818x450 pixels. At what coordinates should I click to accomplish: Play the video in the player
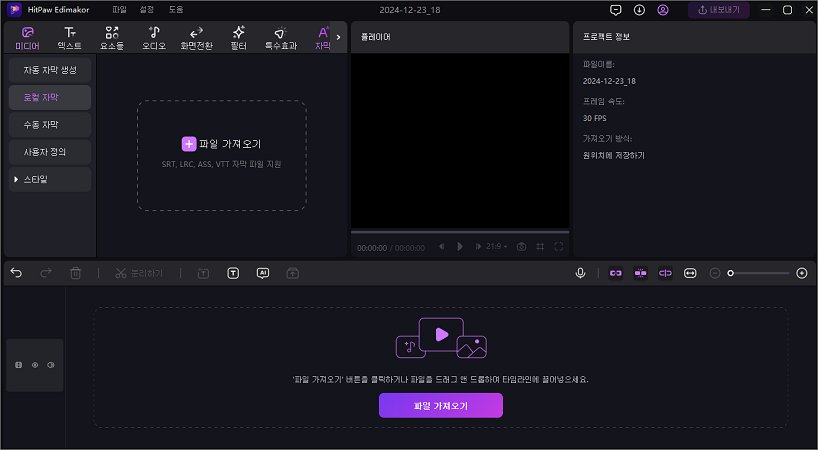coord(460,247)
